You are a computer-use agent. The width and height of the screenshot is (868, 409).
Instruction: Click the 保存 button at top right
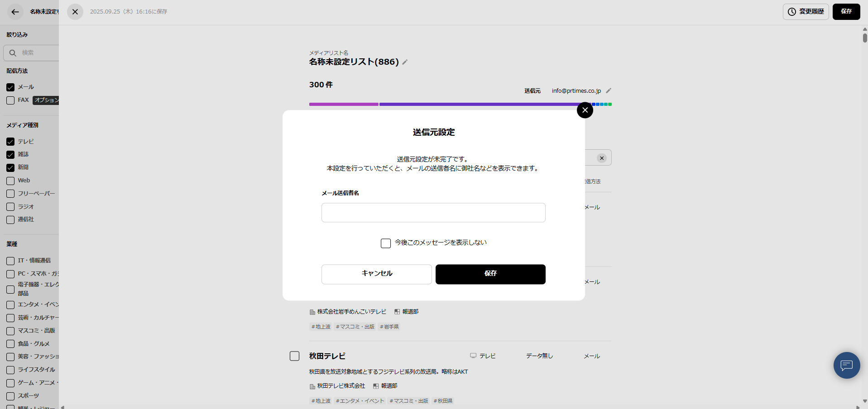tap(846, 12)
